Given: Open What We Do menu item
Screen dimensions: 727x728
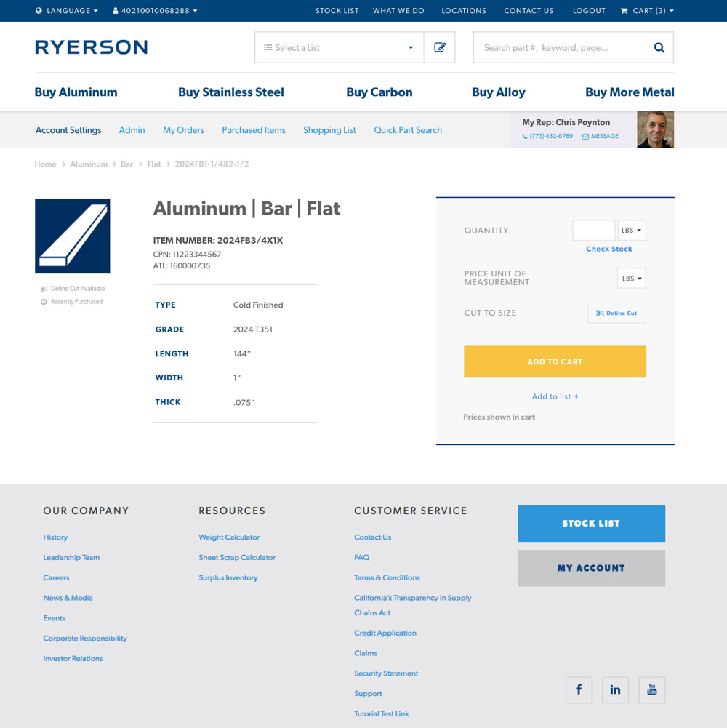Looking at the screenshot, I should (398, 11).
